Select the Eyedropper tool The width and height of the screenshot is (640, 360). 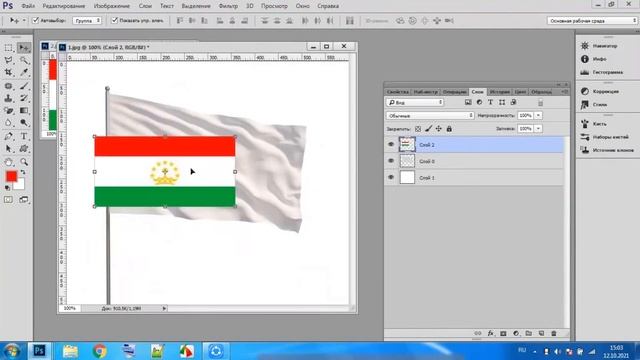pos(24,73)
